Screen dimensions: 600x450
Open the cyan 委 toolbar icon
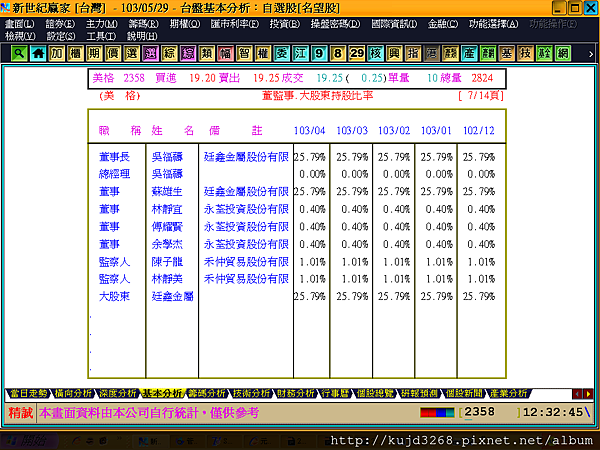(282, 53)
